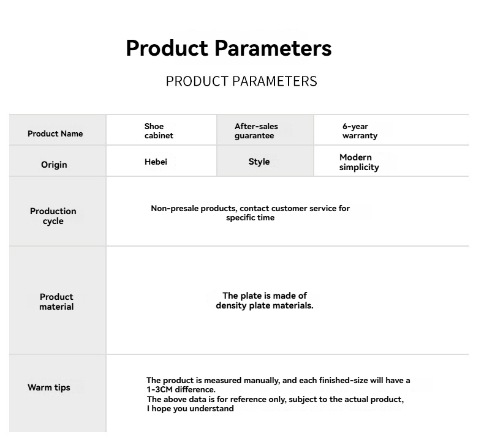Click the Modern simplicity style value

359,162
